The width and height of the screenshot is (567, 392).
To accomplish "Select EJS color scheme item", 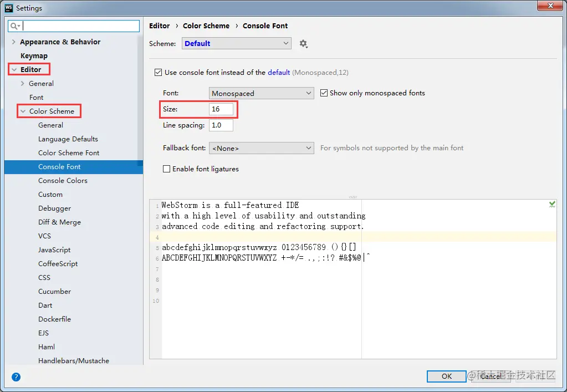I will (x=43, y=333).
